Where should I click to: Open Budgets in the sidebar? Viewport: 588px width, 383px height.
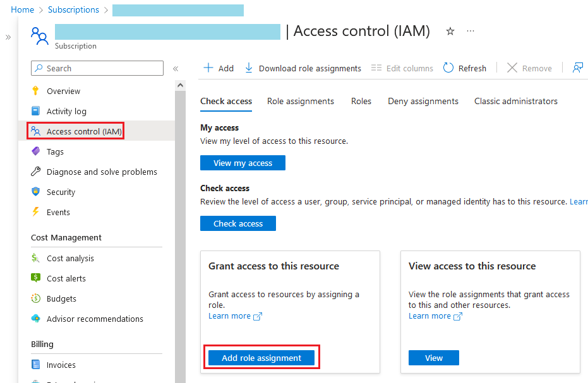[x=61, y=298]
